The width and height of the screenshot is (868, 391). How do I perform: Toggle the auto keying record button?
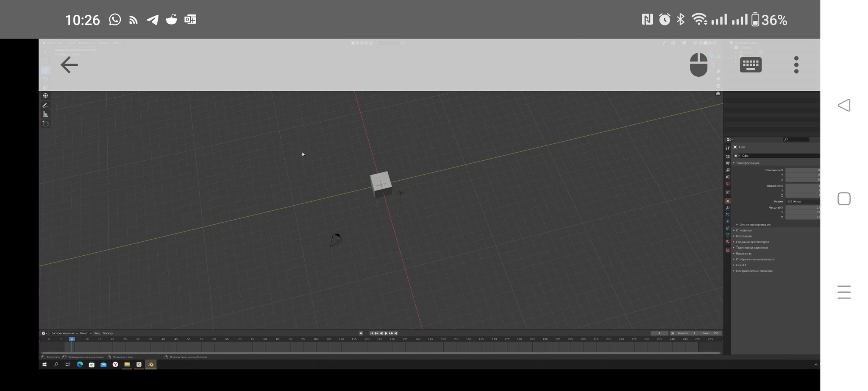[361, 333]
